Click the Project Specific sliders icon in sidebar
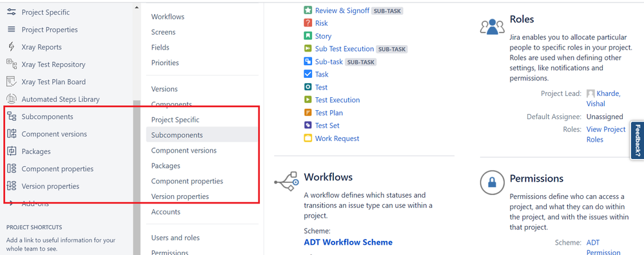Viewport: 644px width, 255px height. (12, 12)
